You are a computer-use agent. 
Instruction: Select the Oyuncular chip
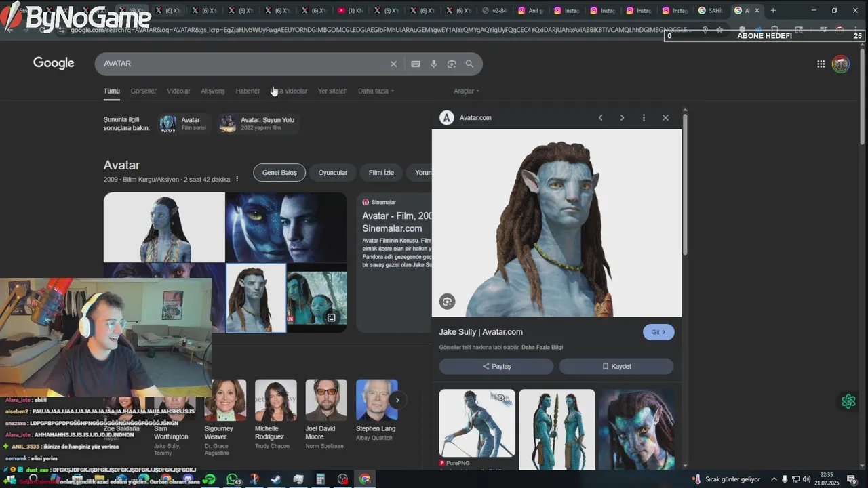(x=333, y=172)
